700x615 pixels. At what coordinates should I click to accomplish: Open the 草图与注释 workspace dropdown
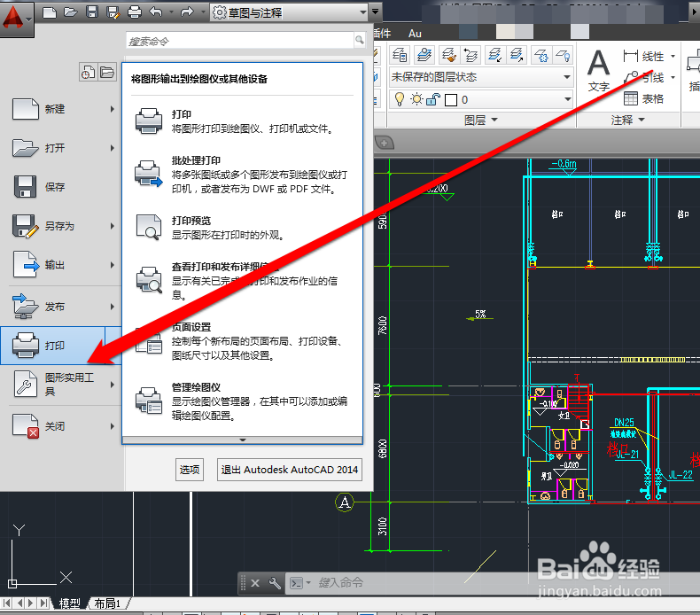click(289, 12)
